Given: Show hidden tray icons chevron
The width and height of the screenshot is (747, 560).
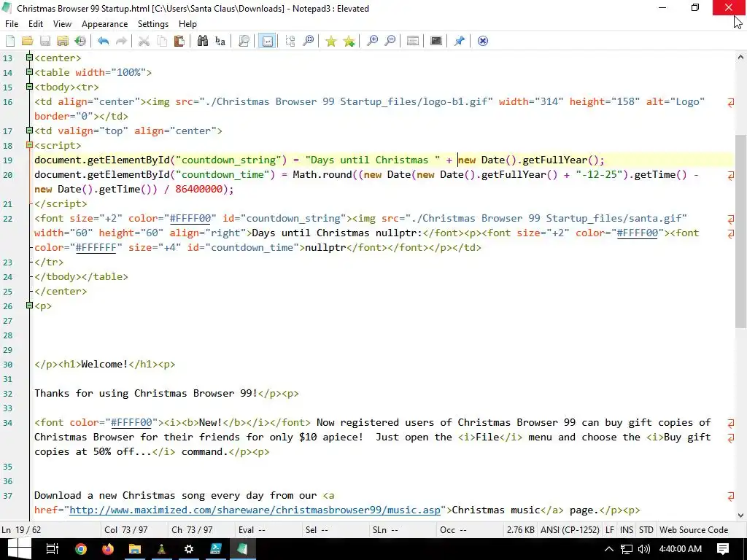Looking at the screenshot, I should point(609,549).
